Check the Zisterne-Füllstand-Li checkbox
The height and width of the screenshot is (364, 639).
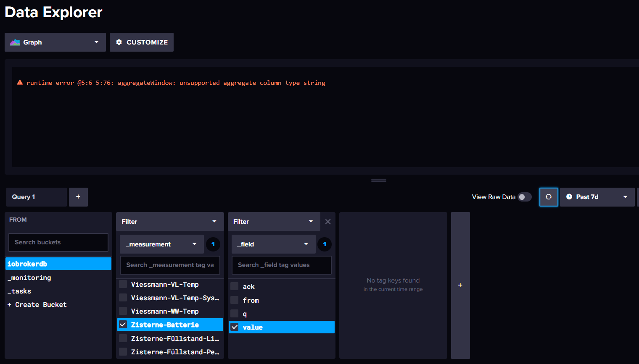tap(123, 338)
